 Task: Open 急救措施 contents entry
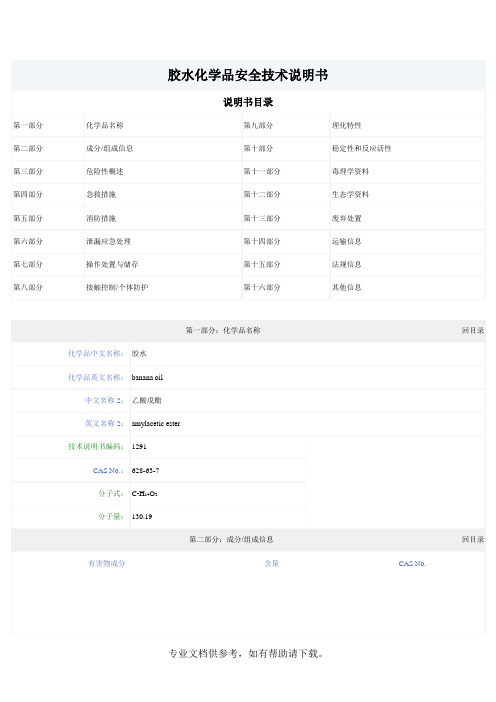coord(101,194)
